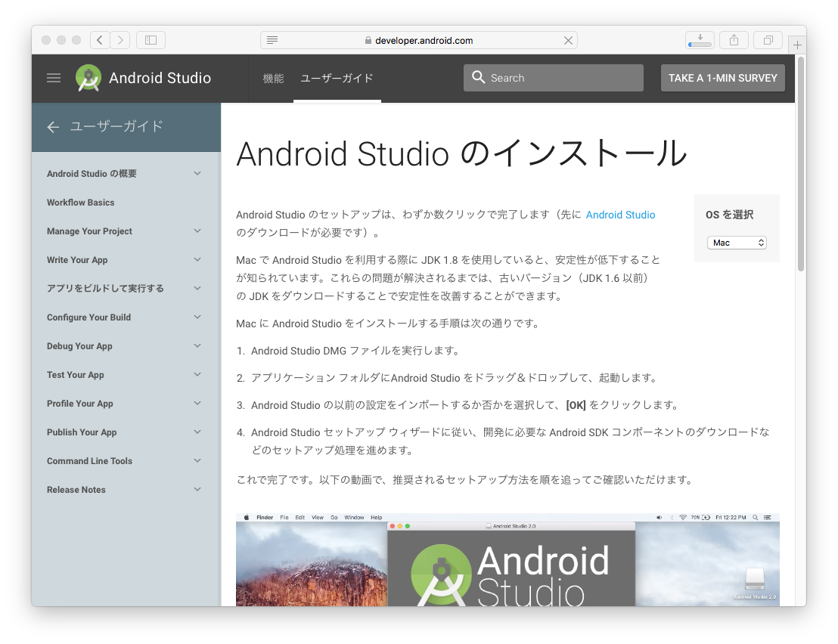Image resolution: width=838 pixels, height=644 pixels.
Task: Open Reader view icon in address bar
Action: [x=272, y=40]
